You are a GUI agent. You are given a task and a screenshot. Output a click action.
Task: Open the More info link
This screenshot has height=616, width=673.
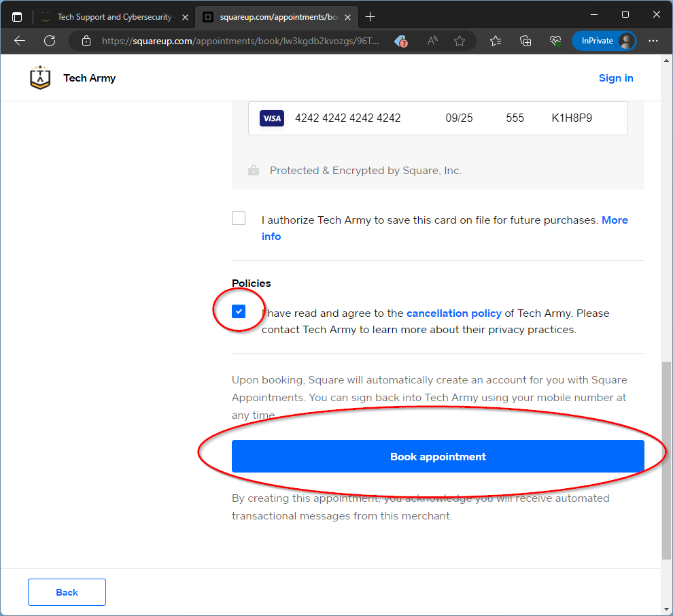coord(615,220)
